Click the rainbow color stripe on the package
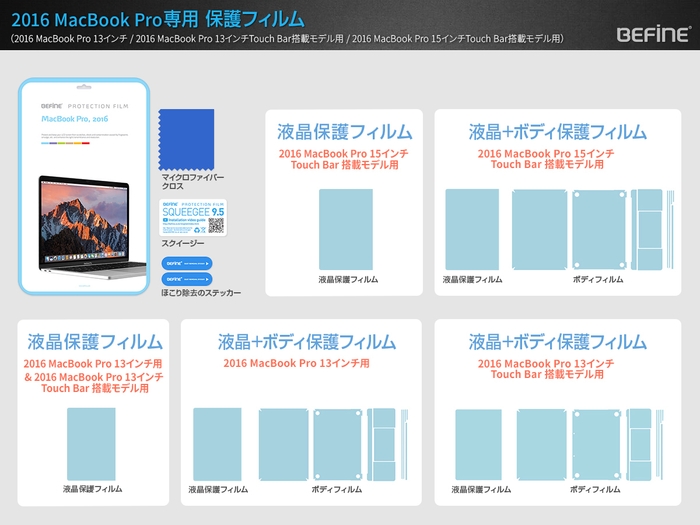Viewport: 700px width, 525px height. pyautogui.click(x=65, y=143)
